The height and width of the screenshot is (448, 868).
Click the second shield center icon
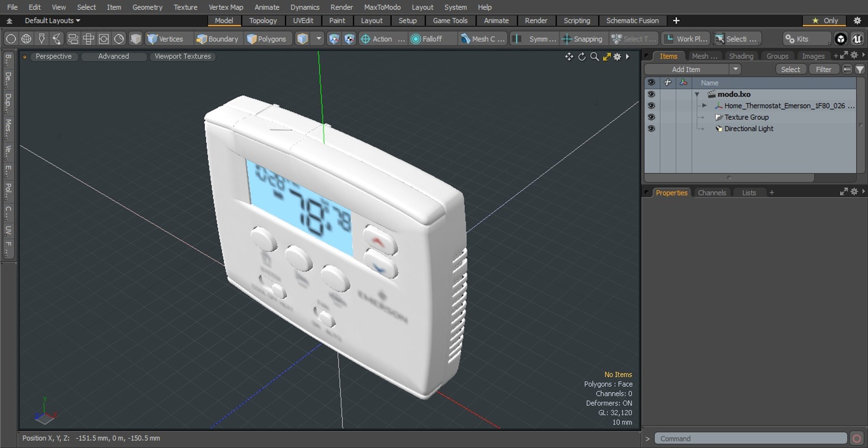coord(349,39)
